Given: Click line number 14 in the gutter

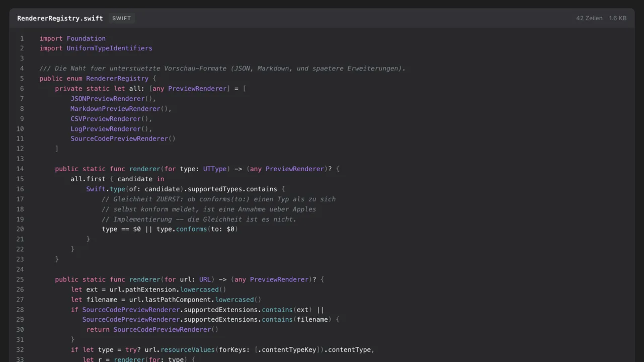Looking at the screenshot, I should pos(20,169).
